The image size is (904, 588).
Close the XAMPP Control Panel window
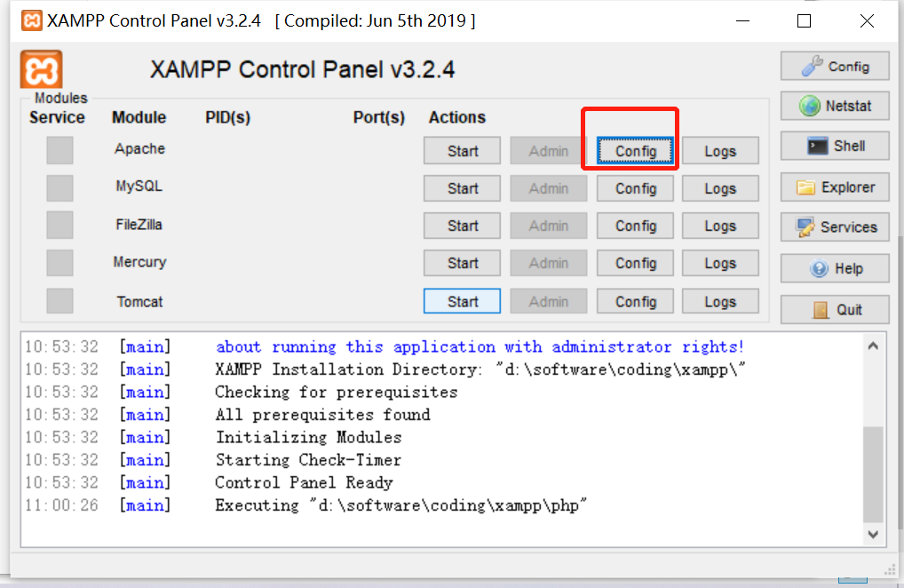tap(867, 21)
